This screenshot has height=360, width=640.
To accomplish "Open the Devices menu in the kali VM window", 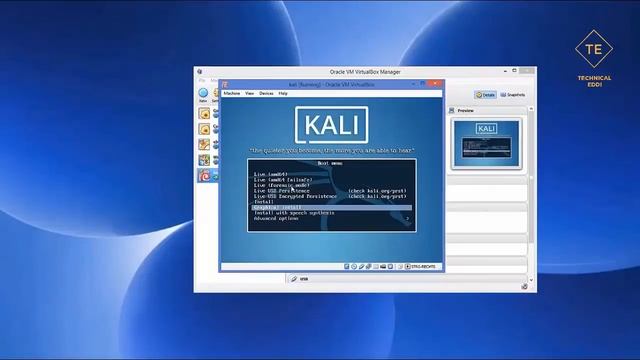I will (x=266, y=93).
